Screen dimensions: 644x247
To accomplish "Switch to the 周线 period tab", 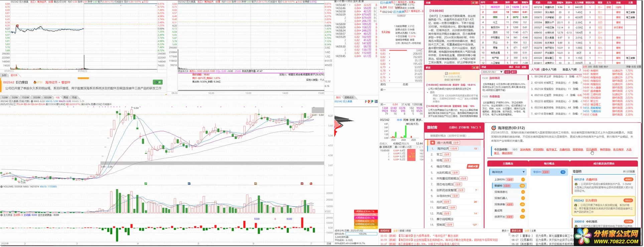I will [x=66, y=97].
